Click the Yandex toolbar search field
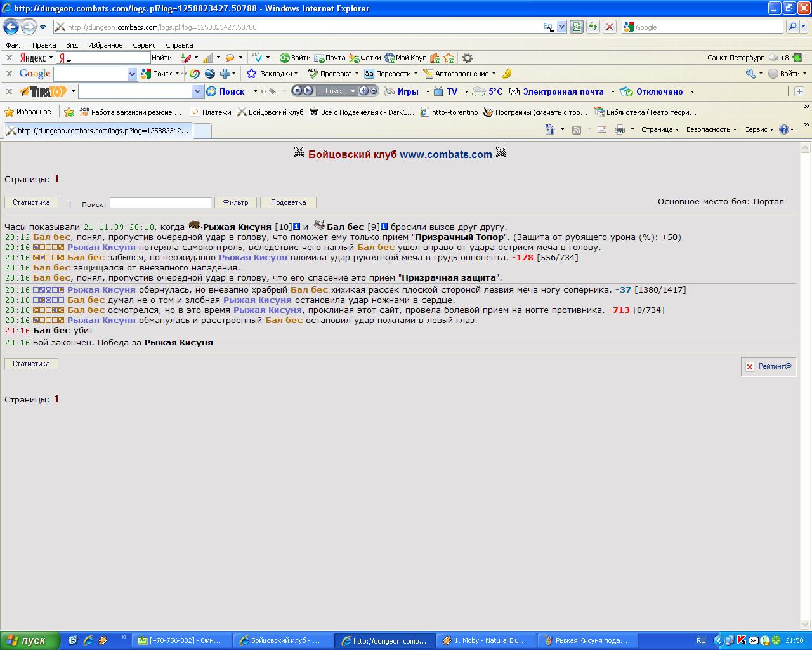Viewport: 812px width, 650px height. [103, 58]
